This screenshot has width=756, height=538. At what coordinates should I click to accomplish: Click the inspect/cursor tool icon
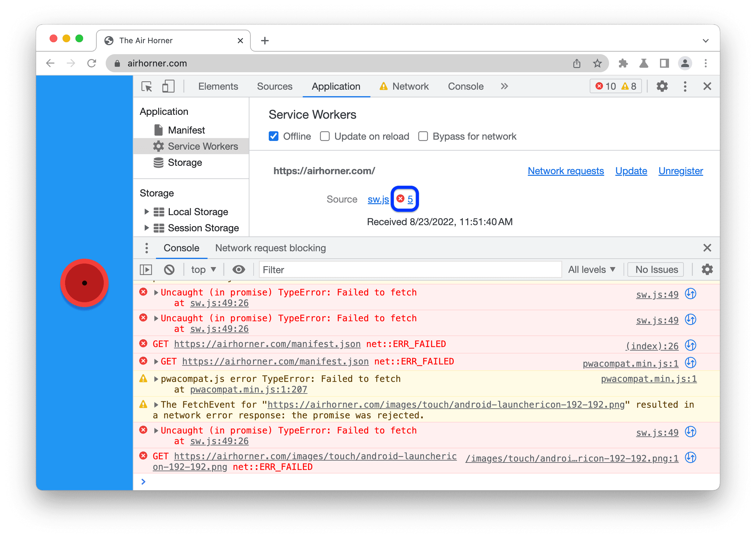point(150,86)
